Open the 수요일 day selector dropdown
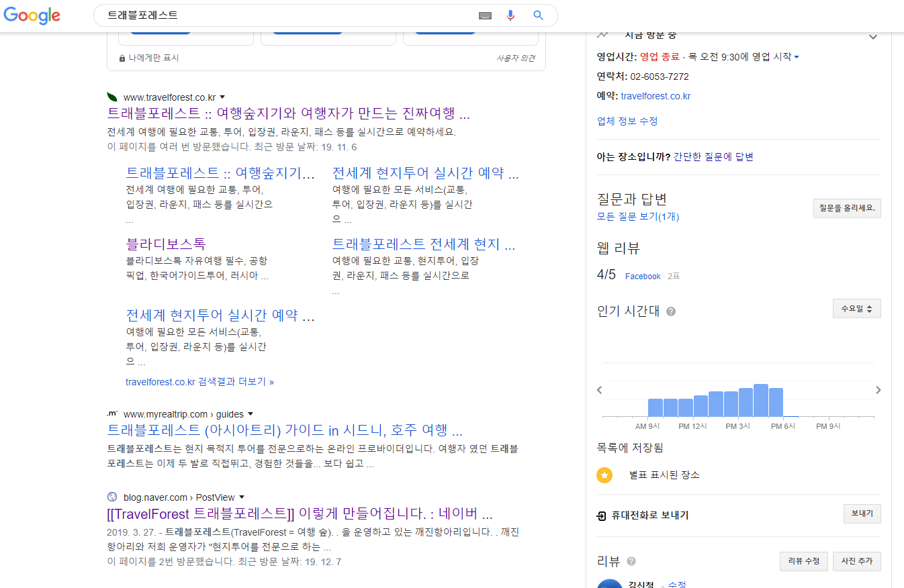Screen dimensions: 904x588 click(x=856, y=309)
